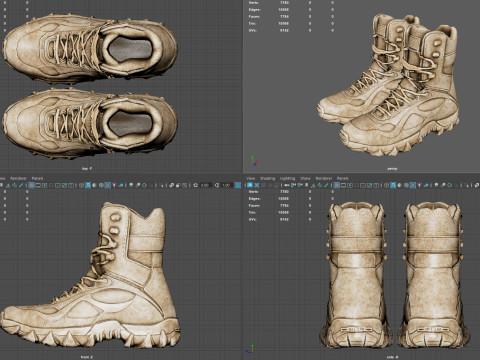480x360 pixels.
Task: Click the Exposure icon in front view
Action: (x=196, y=185)
